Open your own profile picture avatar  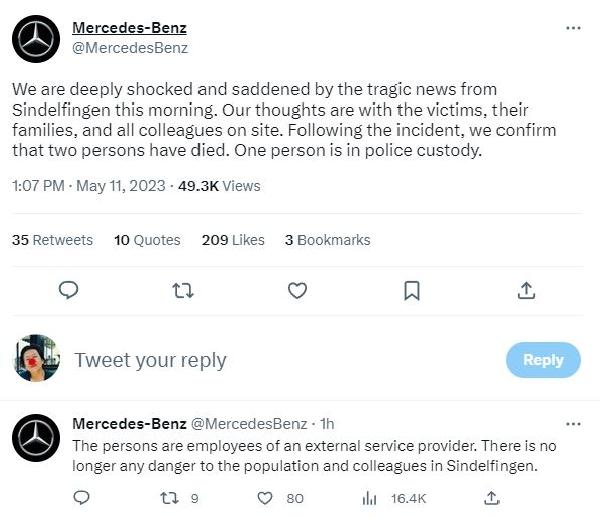coord(37,358)
